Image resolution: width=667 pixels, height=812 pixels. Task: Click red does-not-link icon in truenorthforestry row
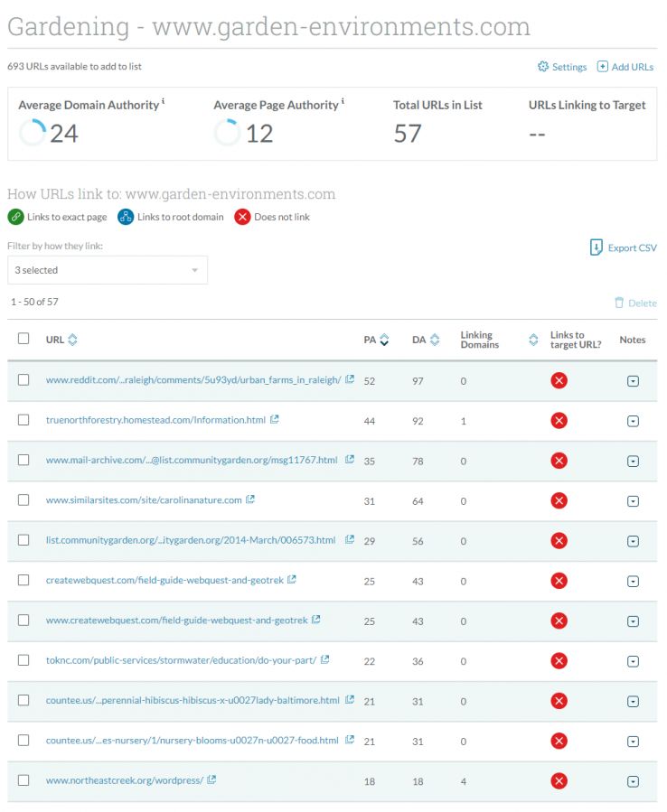pos(559,420)
